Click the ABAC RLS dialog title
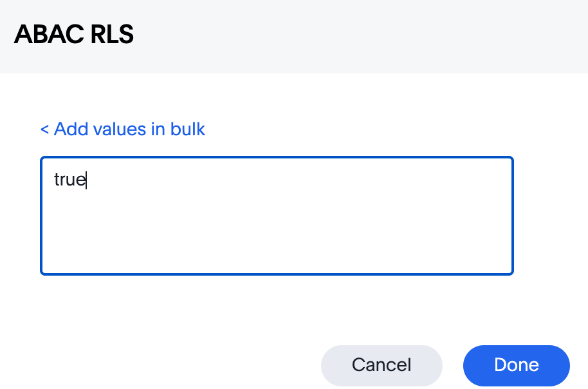Viewport: 588px width, 389px height. [x=73, y=35]
